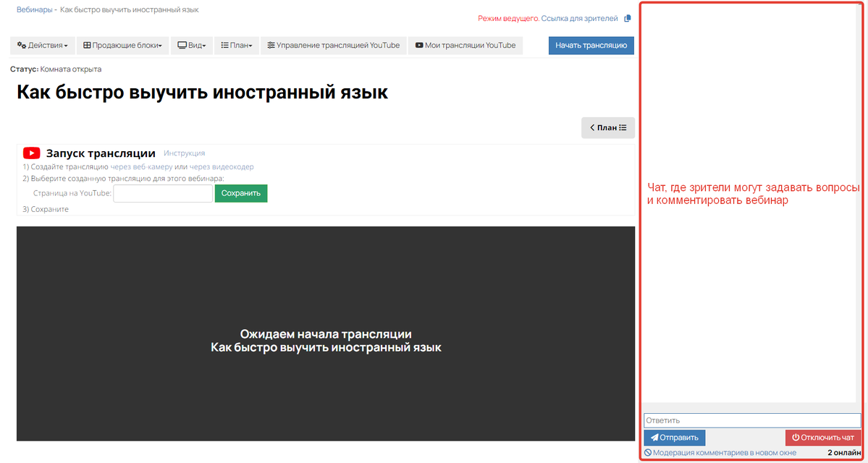Click the video waiting placeholder area
The height and width of the screenshot is (463, 868).
pos(326,334)
